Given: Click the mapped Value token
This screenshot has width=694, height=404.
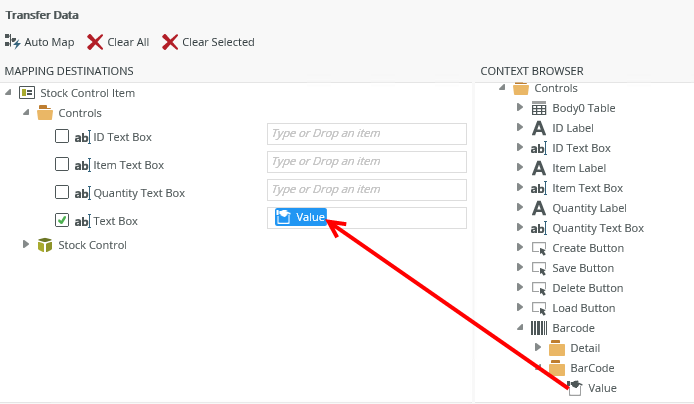Looking at the screenshot, I should 301,217.
